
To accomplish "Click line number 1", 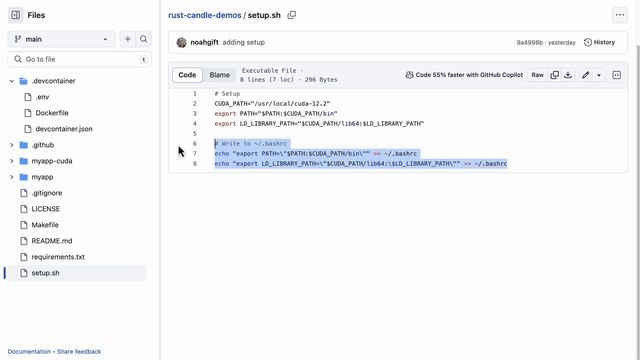I will pyautogui.click(x=195, y=93).
